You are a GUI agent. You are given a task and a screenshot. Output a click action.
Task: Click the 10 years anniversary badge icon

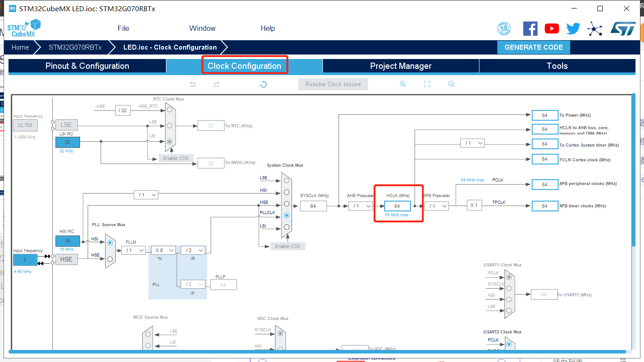(x=504, y=29)
